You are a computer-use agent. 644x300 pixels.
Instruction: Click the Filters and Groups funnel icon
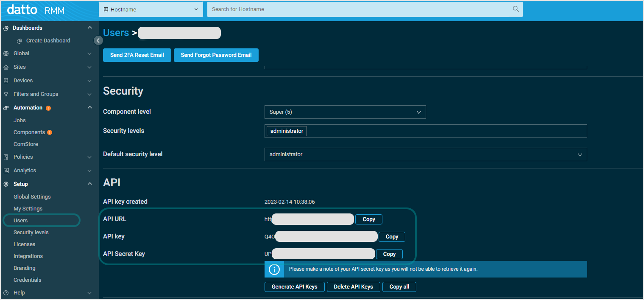click(x=6, y=94)
